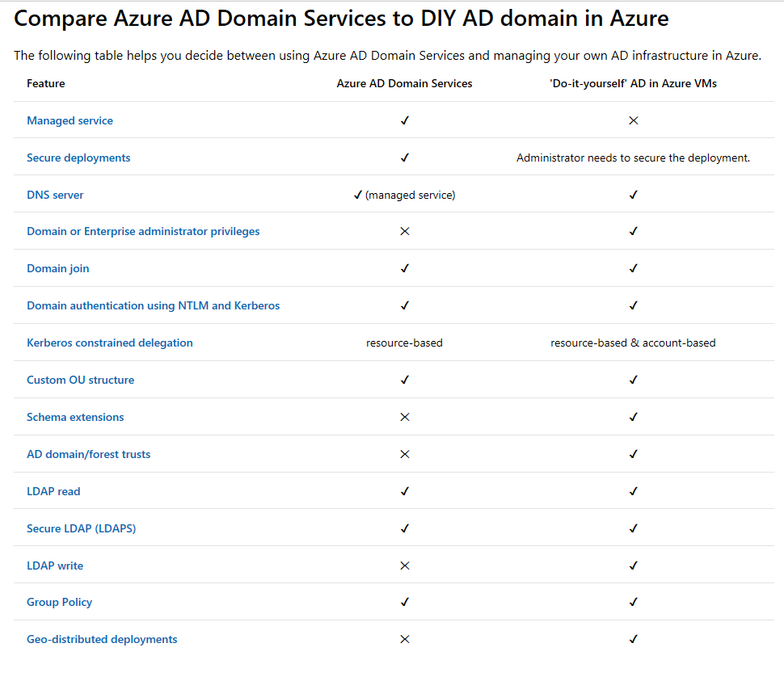This screenshot has height=677, width=784.
Task: Open the Secure LDAP (LDAPS) link
Action: point(81,528)
